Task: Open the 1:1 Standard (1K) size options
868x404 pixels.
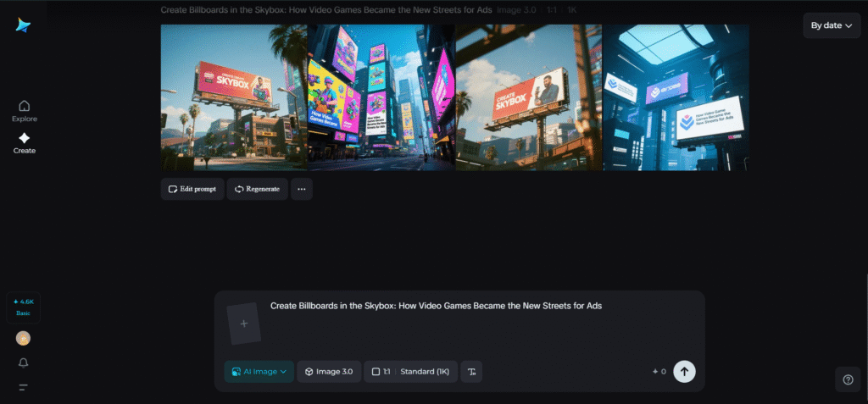Action: pyautogui.click(x=411, y=371)
